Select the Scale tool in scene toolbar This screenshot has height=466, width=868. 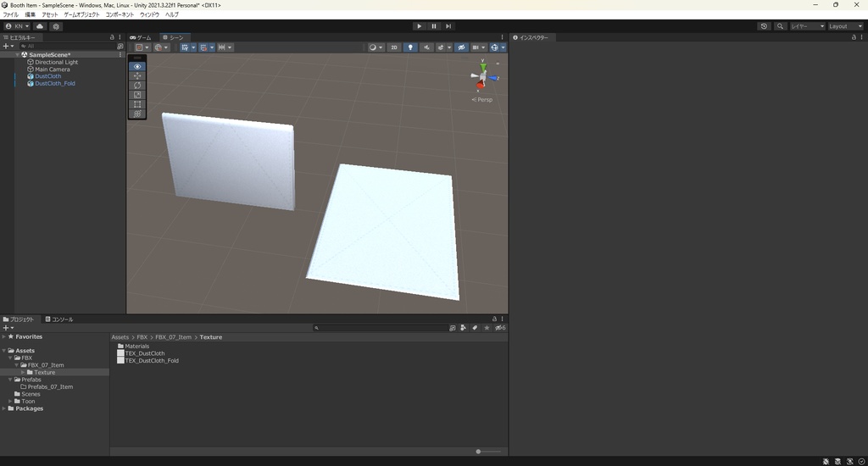[x=137, y=95]
